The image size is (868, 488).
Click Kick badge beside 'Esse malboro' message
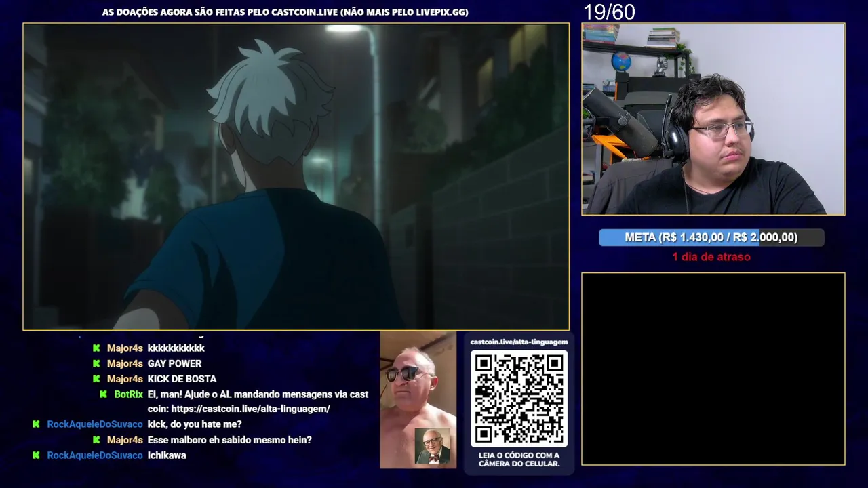[96, 440]
